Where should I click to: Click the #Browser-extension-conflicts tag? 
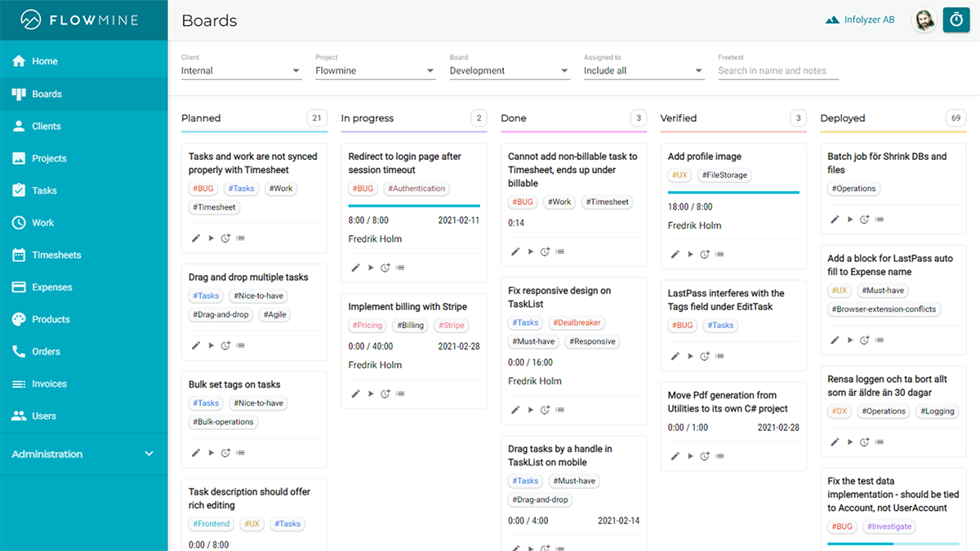(884, 309)
